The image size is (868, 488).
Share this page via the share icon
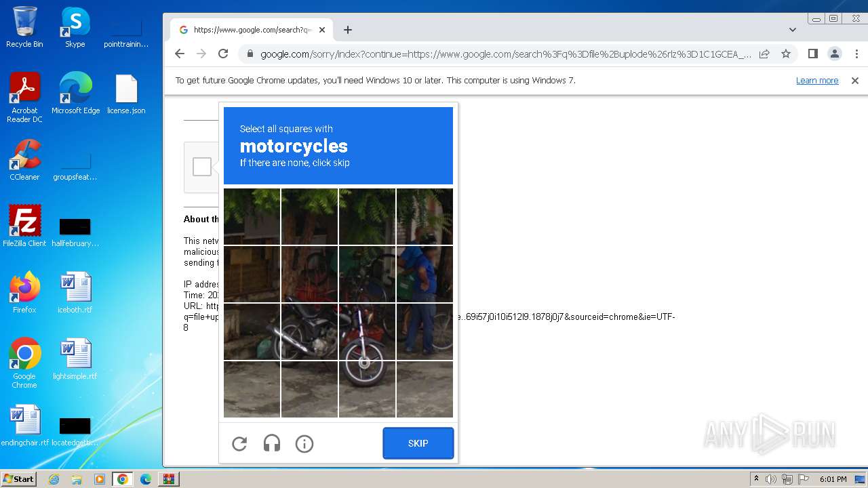coord(764,54)
